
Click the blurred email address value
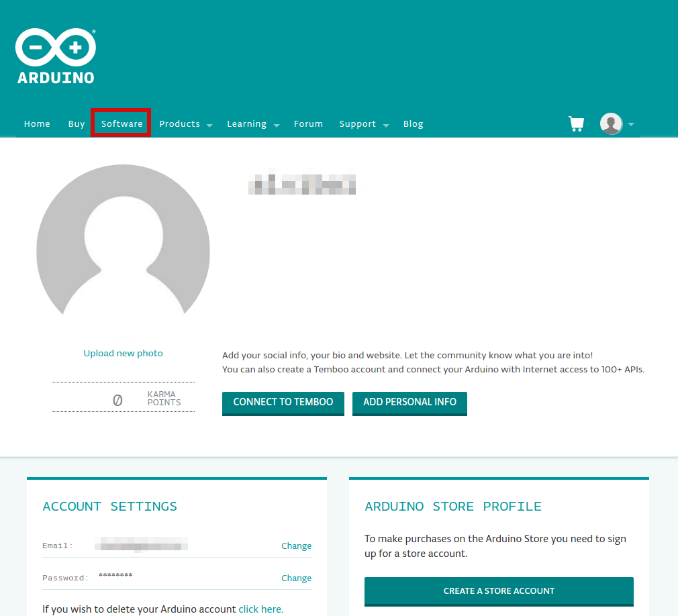click(142, 544)
